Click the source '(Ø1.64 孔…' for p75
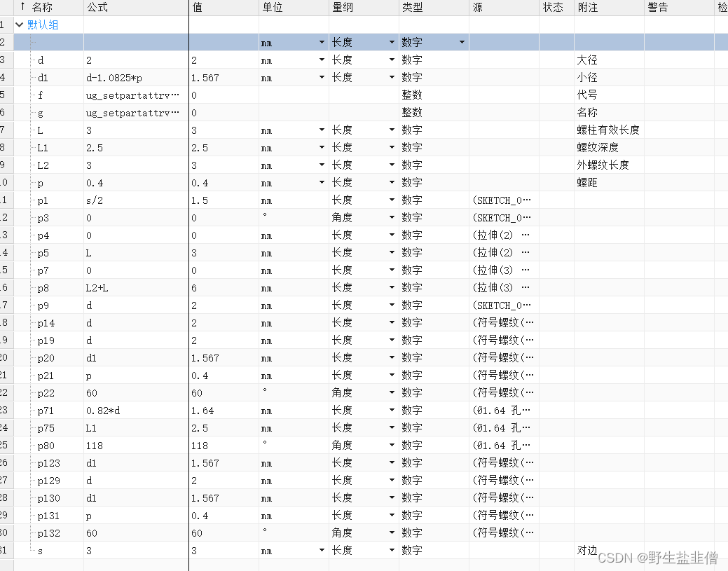Image resolution: width=728 pixels, height=571 pixels. click(x=502, y=427)
